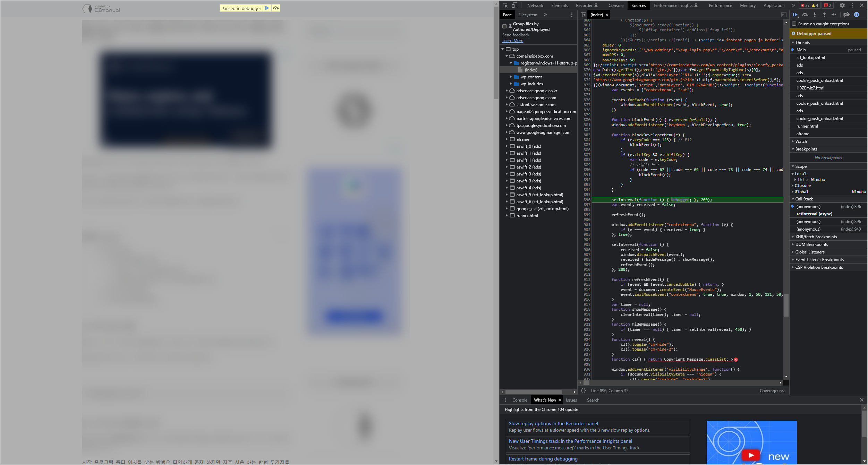Click the source code vertical scrollbar thumb
868x465 pixels.
pos(786,305)
